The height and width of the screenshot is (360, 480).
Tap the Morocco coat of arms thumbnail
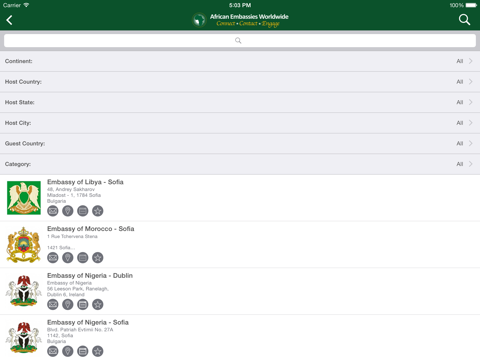[24, 245]
